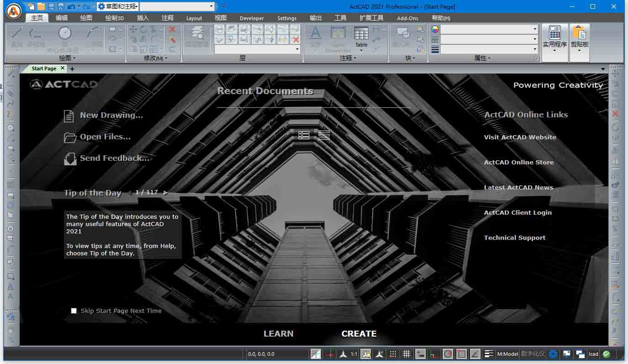Close the Start Page document tab
This screenshot has width=628, height=364.
(63, 68)
